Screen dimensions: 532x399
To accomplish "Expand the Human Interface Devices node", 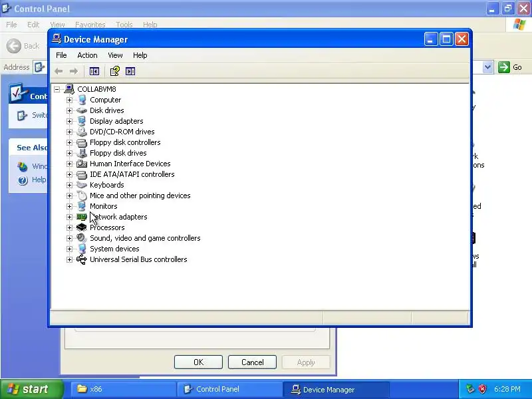I will point(69,164).
